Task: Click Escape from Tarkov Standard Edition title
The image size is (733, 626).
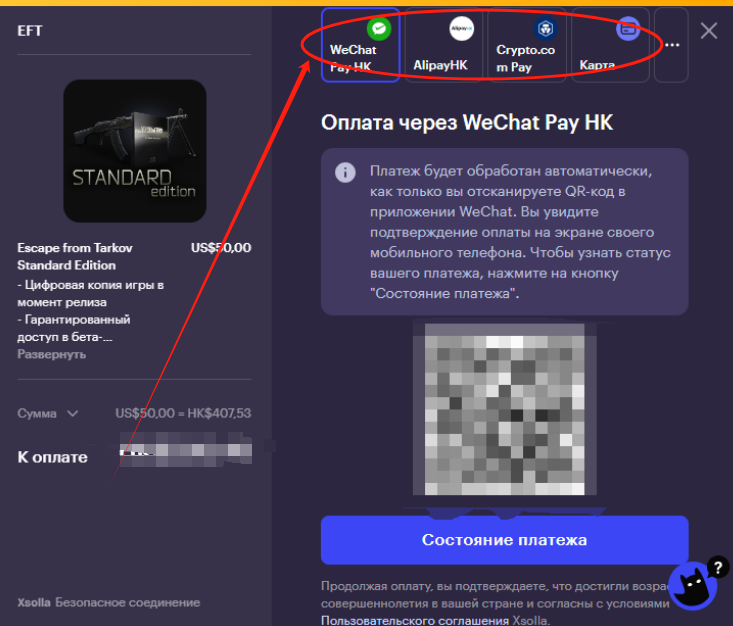Action: pos(75,256)
